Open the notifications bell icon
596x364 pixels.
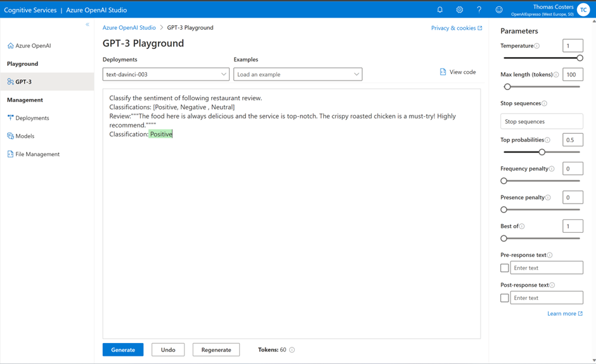(x=440, y=10)
